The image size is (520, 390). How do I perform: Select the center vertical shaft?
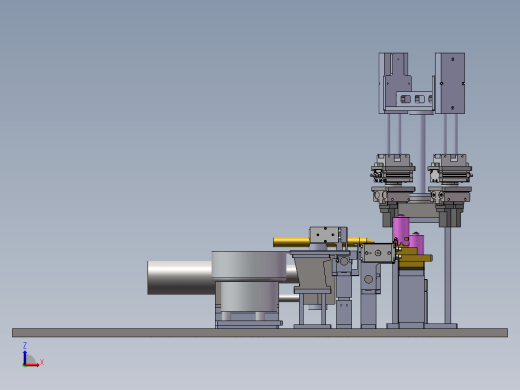pos(423,154)
